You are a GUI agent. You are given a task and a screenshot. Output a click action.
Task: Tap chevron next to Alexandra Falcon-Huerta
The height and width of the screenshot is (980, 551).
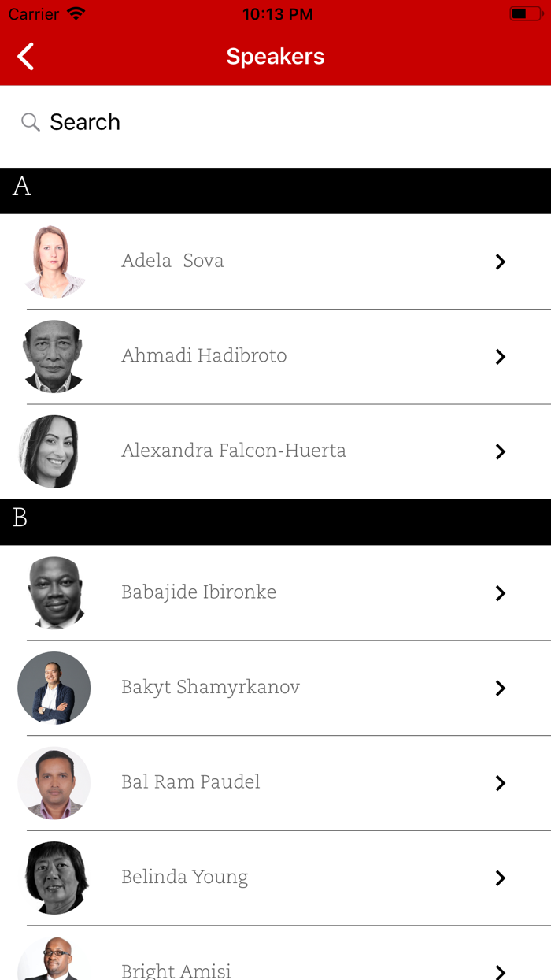click(x=501, y=451)
